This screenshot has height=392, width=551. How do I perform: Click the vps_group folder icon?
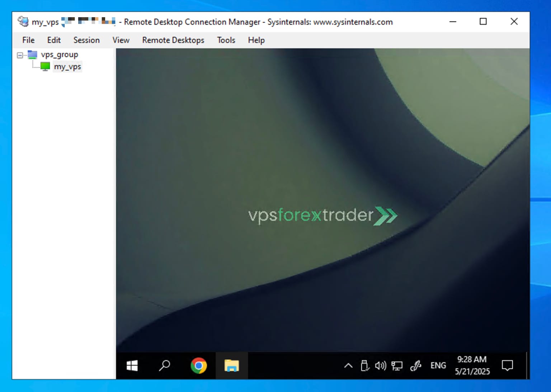pyautogui.click(x=32, y=54)
